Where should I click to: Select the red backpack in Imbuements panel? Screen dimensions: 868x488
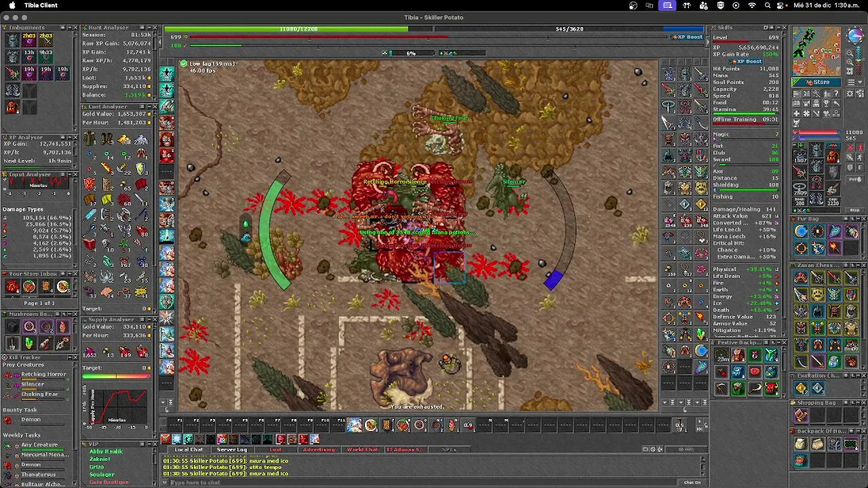pyautogui.click(x=12, y=107)
